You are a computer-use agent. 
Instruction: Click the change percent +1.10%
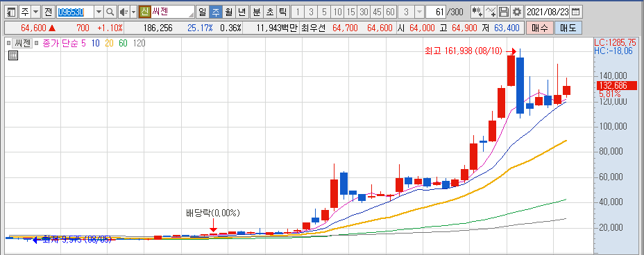pyautogui.click(x=110, y=28)
